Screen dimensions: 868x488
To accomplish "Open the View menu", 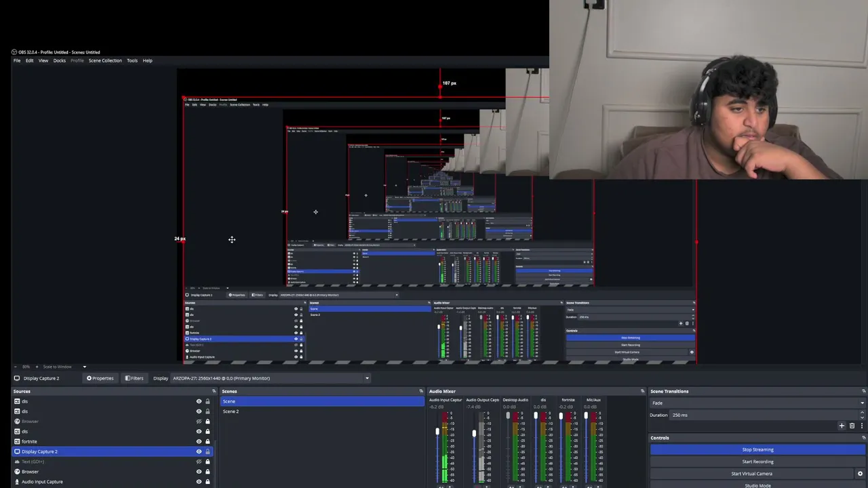I will pos(43,60).
